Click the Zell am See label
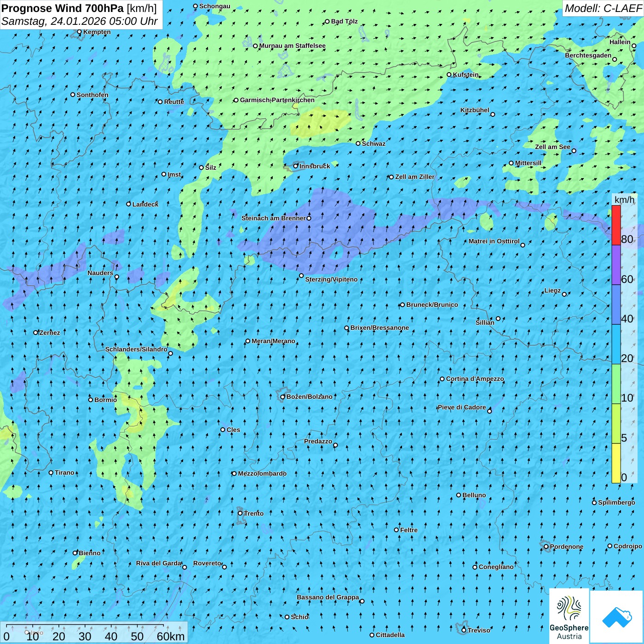This screenshot has width=644, height=644. click(x=552, y=147)
